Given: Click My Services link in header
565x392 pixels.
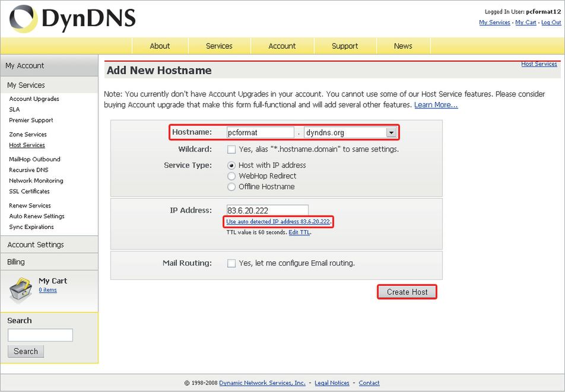Looking at the screenshot, I should click(494, 23).
